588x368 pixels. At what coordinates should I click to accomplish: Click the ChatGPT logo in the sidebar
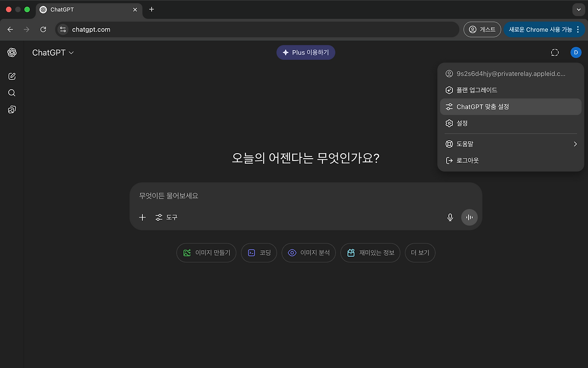tap(12, 52)
